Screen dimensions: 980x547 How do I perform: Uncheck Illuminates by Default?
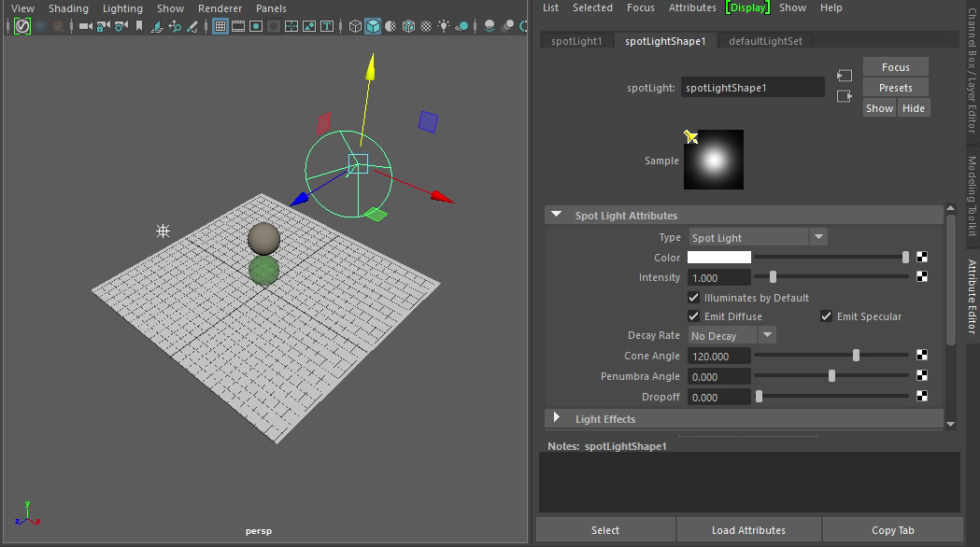(694, 298)
